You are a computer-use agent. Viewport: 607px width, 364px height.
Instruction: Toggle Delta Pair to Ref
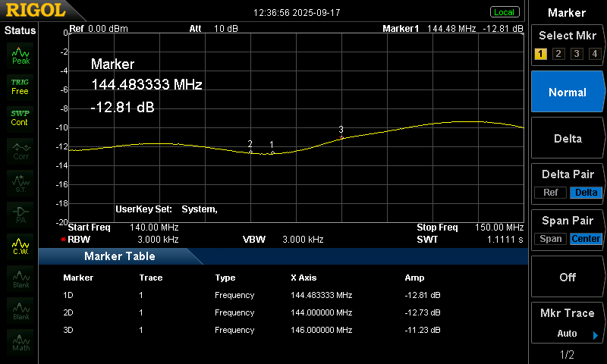point(550,193)
